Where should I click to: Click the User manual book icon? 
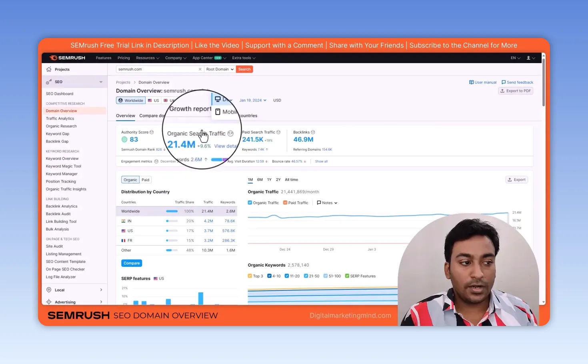pos(471,82)
